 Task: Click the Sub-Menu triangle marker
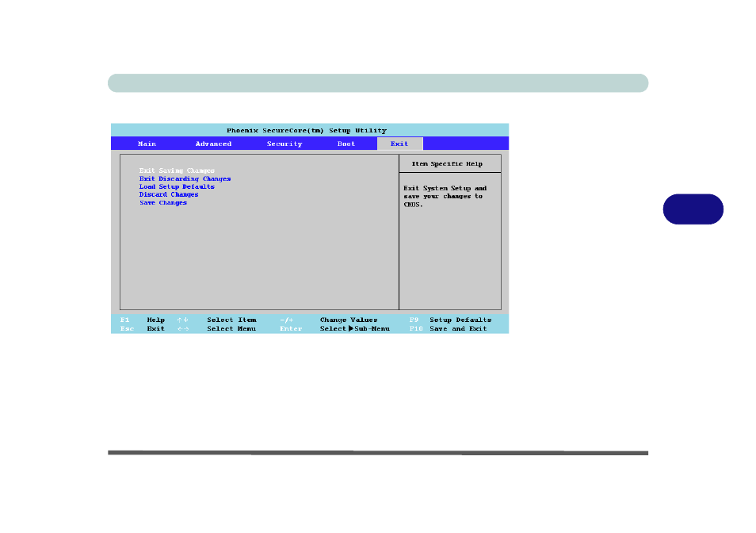[x=350, y=328]
